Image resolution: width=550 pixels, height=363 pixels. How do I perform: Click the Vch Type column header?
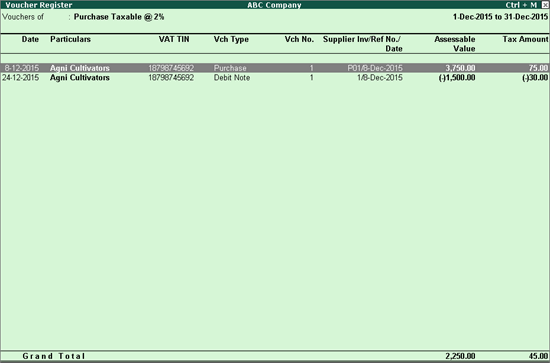pos(231,39)
